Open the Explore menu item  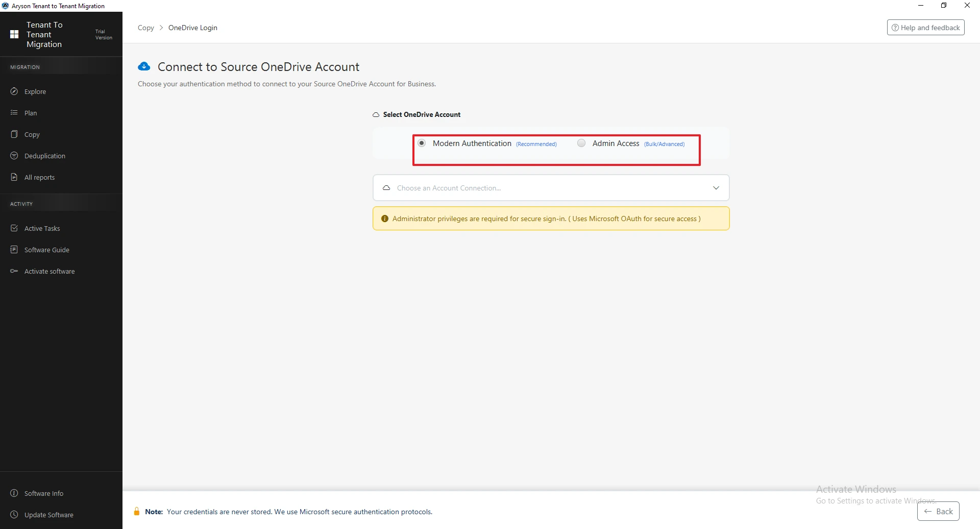pyautogui.click(x=61, y=91)
